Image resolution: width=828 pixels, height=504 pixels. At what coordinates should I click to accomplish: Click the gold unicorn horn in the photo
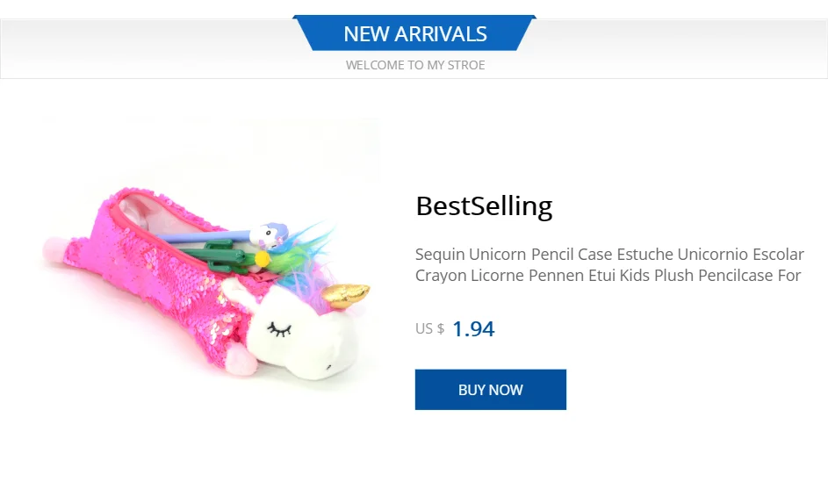[344, 294]
